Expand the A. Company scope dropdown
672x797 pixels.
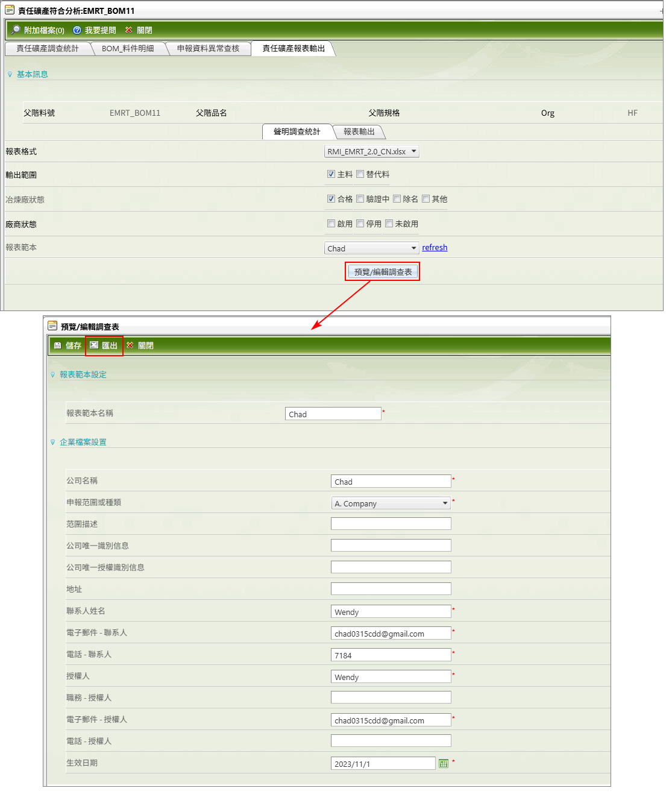click(x=391, y=503)
